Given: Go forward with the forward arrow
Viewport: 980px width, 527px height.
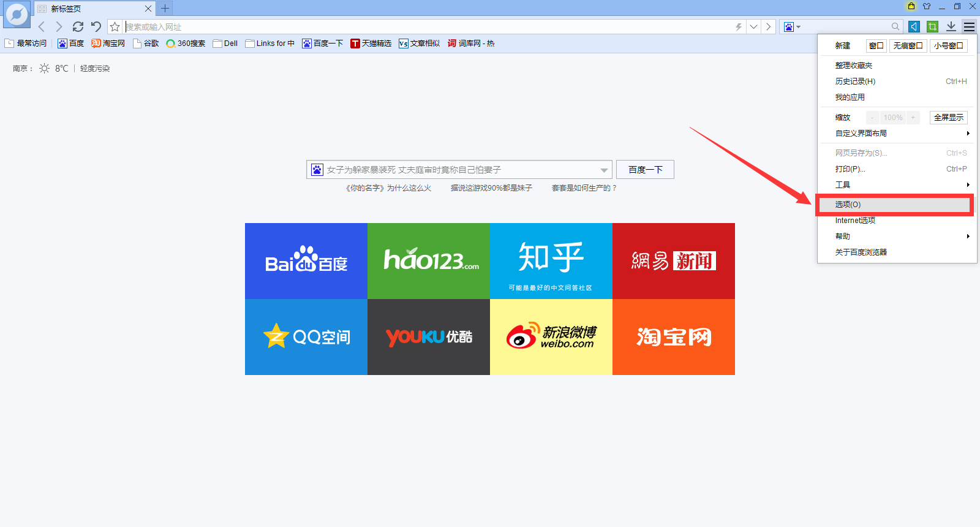Looking at the screenshot, I should [x=59, y=27].
